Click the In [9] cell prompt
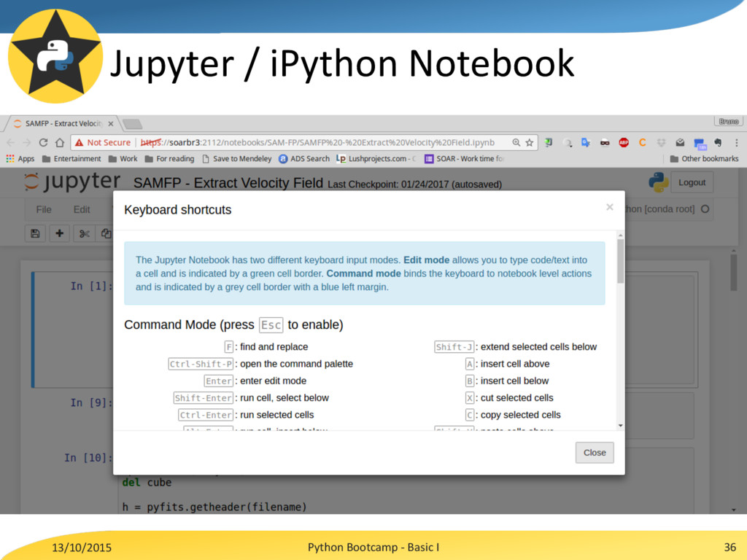747x560 pixels. 91,402
